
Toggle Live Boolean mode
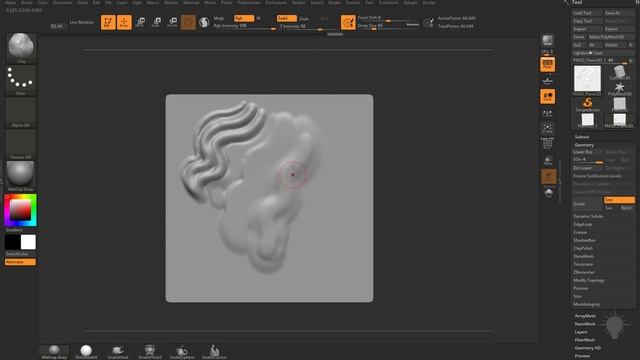click(82, 22)
